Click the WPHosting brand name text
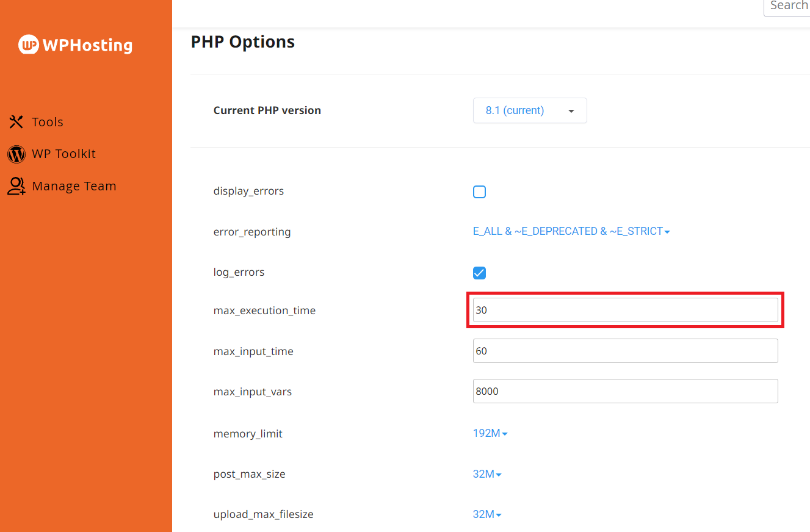The image size is (810, 532). click(87, 45)
